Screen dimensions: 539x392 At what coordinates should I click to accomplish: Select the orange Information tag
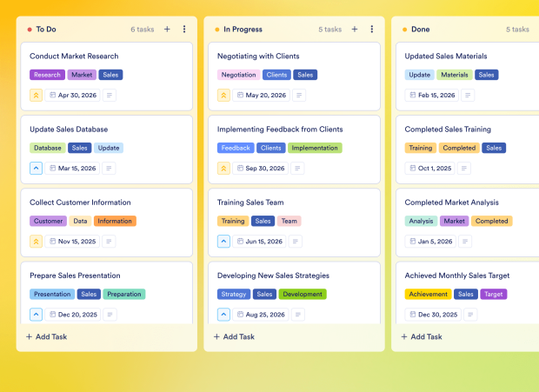tap(115, 221)
